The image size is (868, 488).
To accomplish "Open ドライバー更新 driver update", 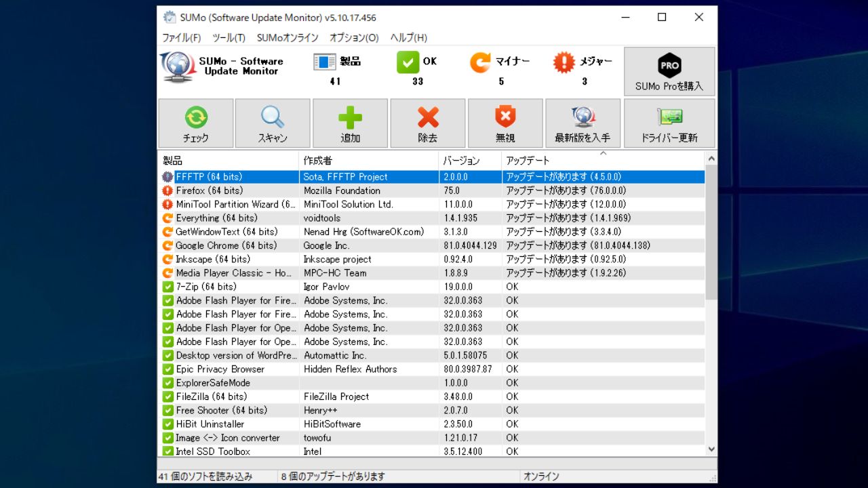I will [x=669, y=123].
